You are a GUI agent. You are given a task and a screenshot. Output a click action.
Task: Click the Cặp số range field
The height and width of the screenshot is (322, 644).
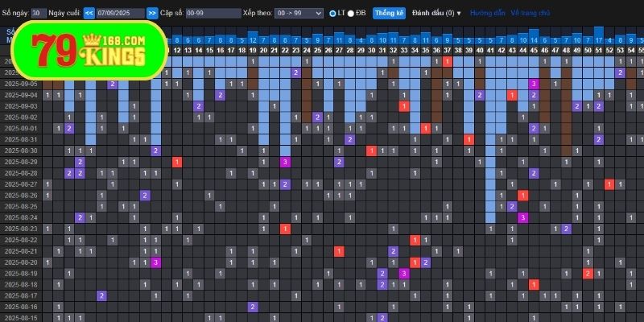[x=213, y=14]
